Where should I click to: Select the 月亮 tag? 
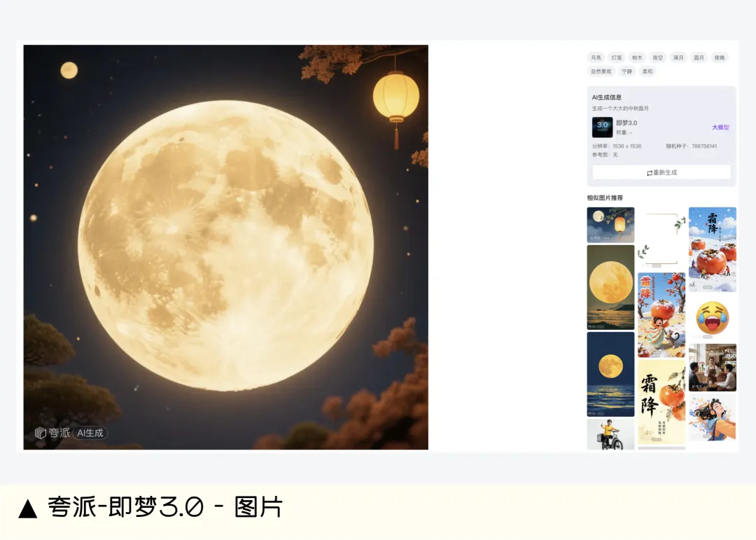(x=596, y=57)
